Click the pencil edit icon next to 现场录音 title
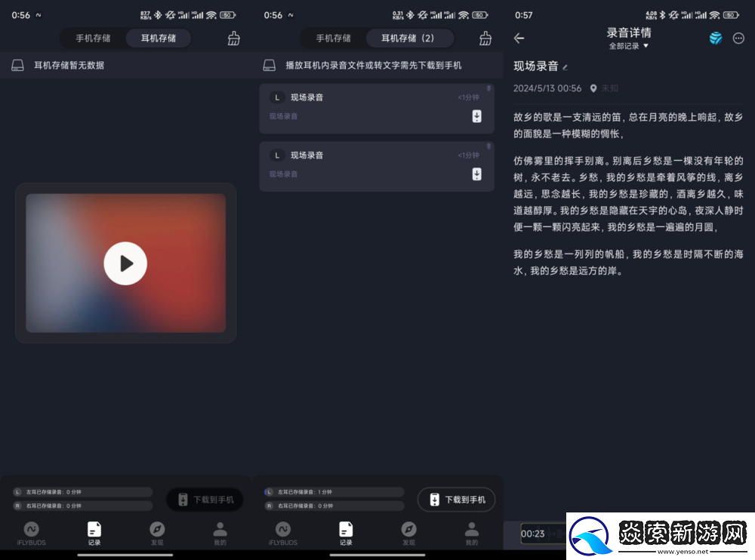Image resolution: width=755 pixels, height=560 pixels. click(x=565, y=67)
